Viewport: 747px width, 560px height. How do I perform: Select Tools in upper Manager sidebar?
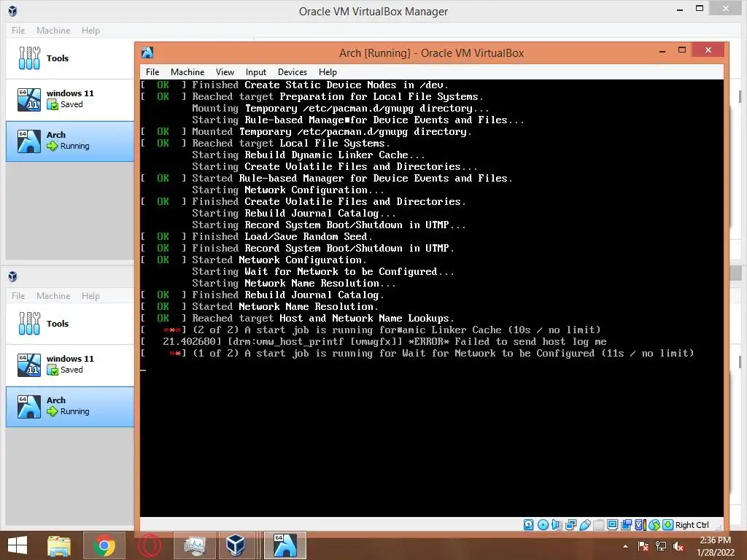[70, 58]
